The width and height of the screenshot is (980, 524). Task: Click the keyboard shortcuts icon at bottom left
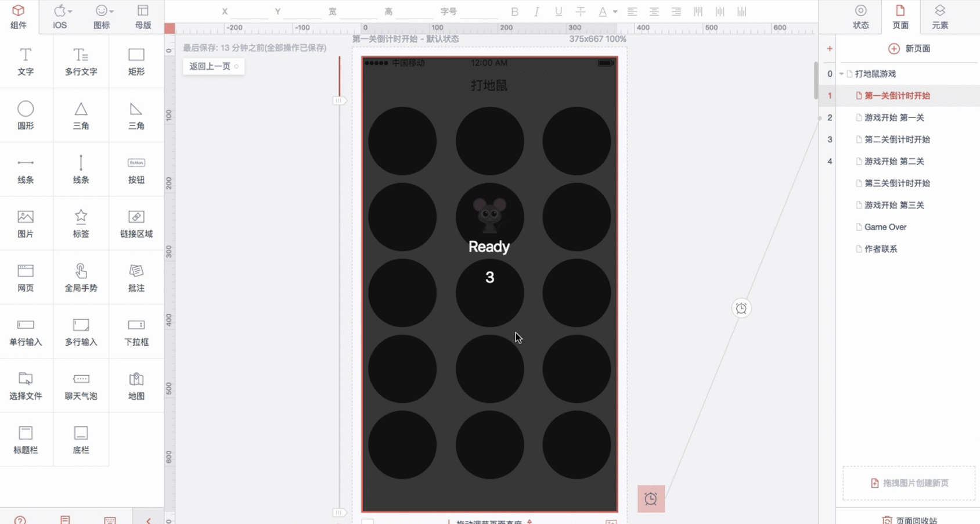coord(110,520)
